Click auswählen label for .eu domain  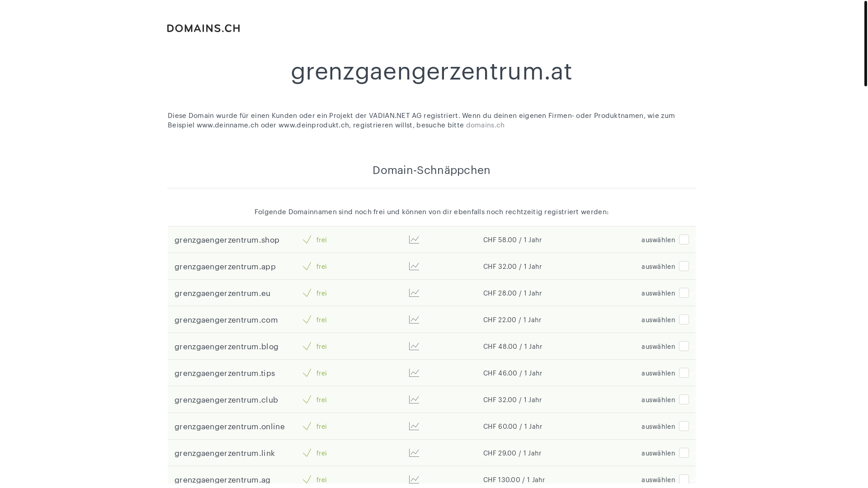tap(658, 293)
